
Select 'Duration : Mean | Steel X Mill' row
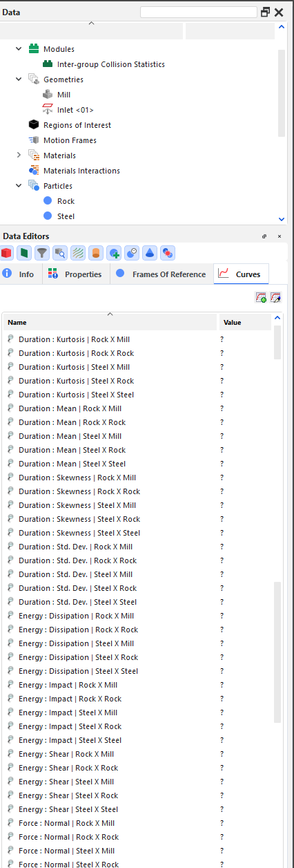click(x=138, y=436)
